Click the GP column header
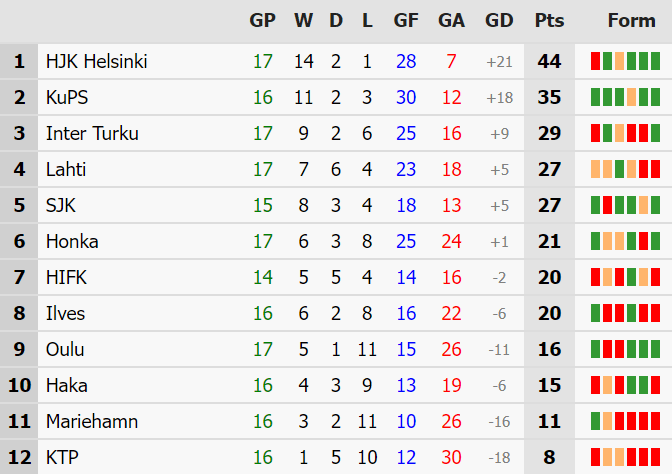This screenshot has width=672, height=474. [262, 20]
